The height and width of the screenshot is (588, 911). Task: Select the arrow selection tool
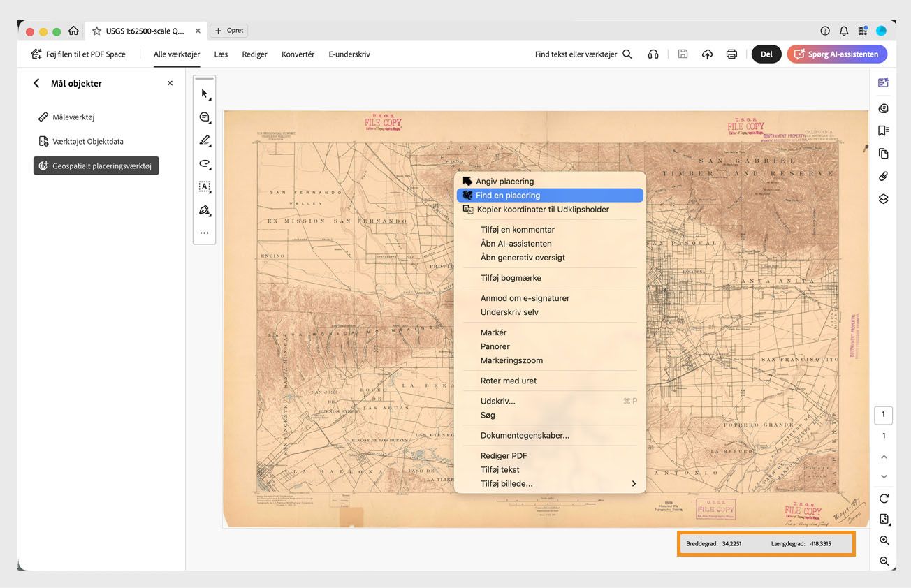pyautogui.click(x=205, y=94)
